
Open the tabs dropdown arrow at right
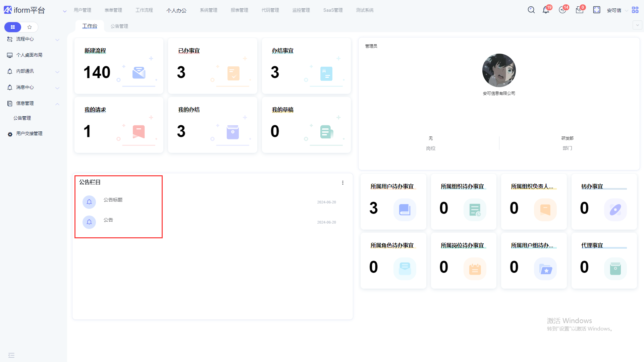tap(637, 25)
